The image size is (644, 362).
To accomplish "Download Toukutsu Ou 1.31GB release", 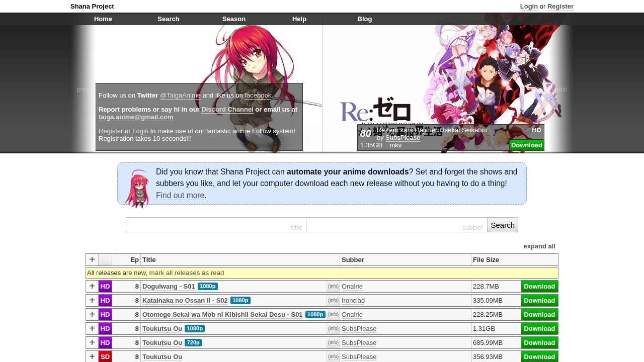I will pos(539,329).
